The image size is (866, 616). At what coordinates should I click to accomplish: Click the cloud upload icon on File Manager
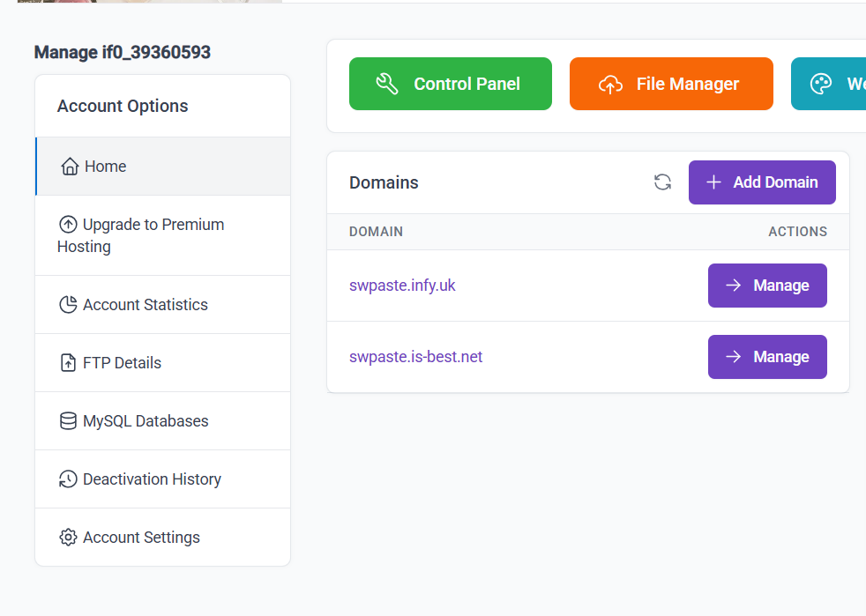(610, 84)
